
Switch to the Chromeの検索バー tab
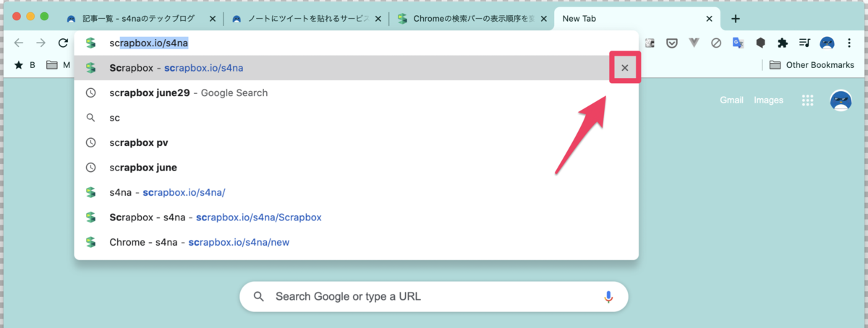point(472,19)
